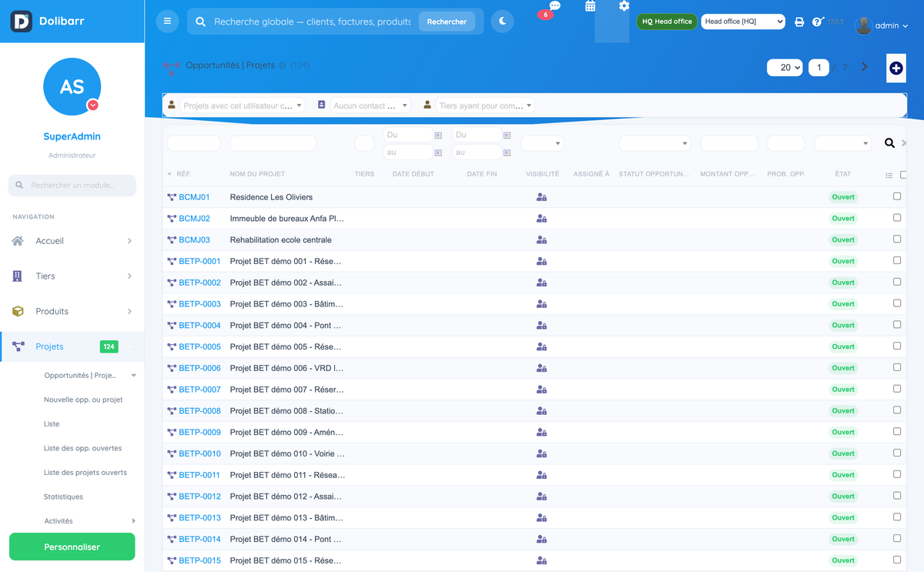
Task: Click the plus icon to add project
Action: [896, 68]
